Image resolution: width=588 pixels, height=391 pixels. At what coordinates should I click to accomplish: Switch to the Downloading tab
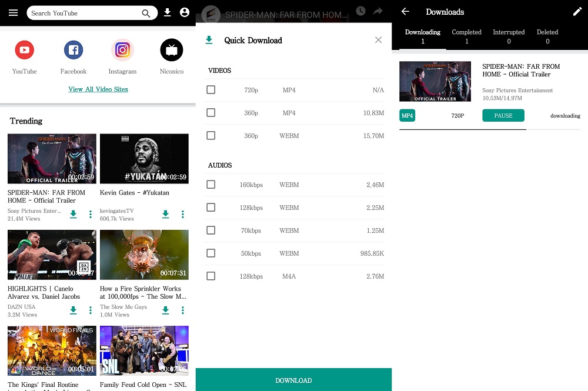tap(423, 36)
